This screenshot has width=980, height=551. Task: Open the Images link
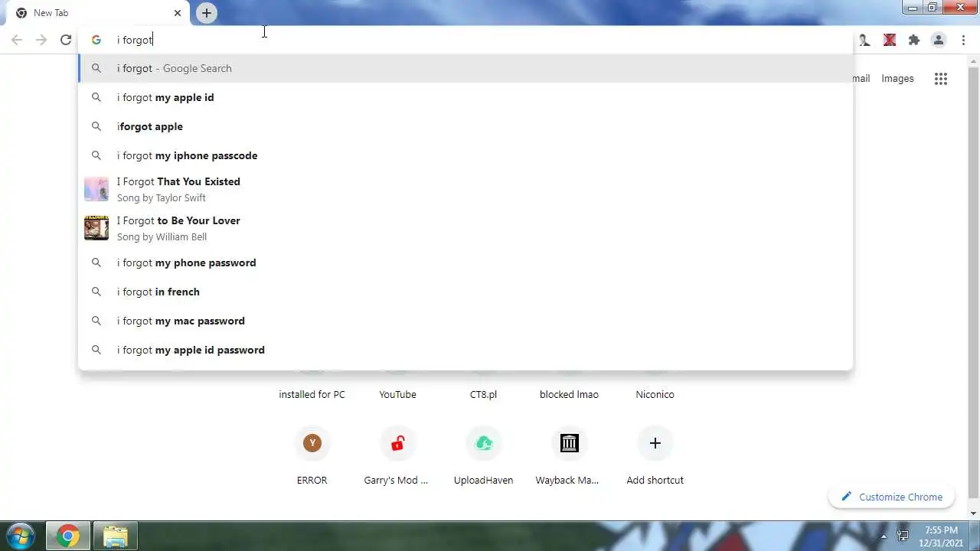(x=897, y=78)
